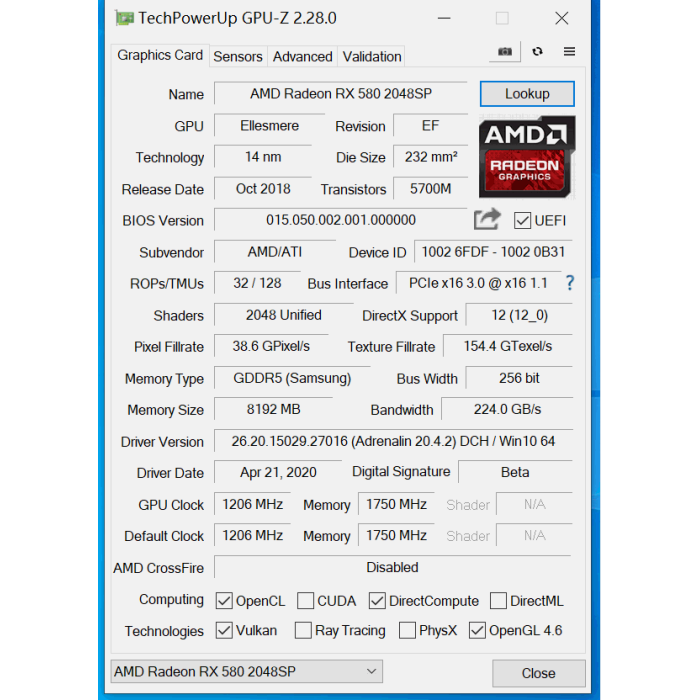
Task: Click the TechPowerUp GPU-Z 2.28.0 title text
Action: click(238, 18)
